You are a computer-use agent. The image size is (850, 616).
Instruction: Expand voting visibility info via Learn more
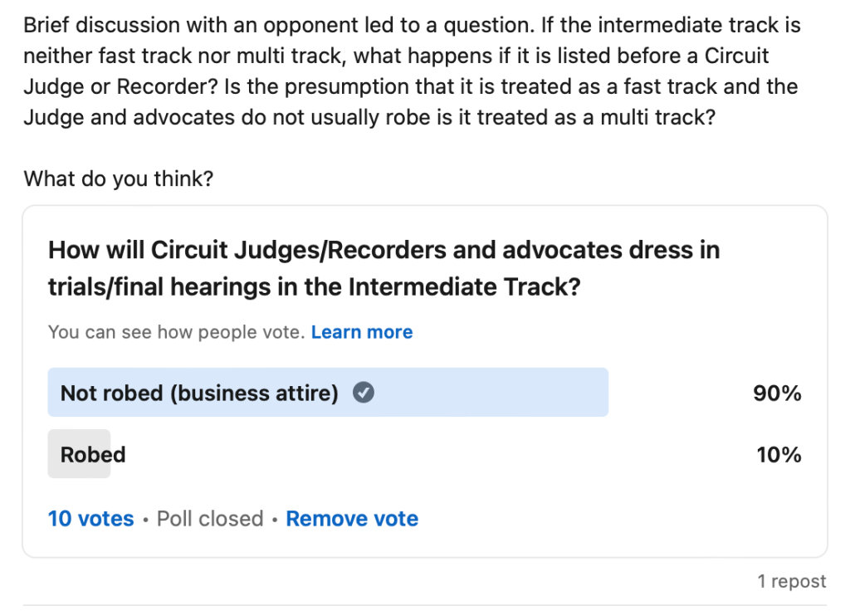click(362, 331)
